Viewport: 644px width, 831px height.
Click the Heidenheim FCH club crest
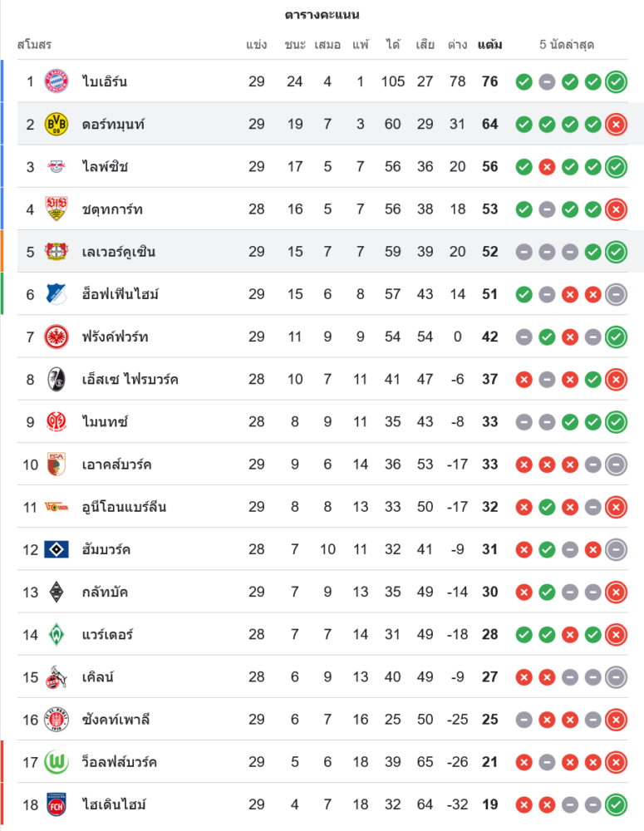pyautogui.click(x=57, y=804)
